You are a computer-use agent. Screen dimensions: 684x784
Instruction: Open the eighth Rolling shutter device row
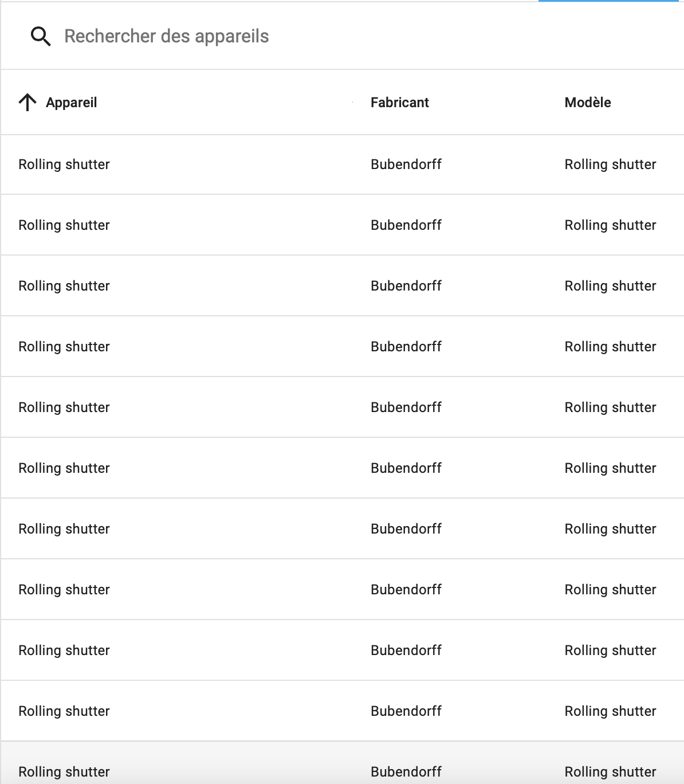pos(64,590)
